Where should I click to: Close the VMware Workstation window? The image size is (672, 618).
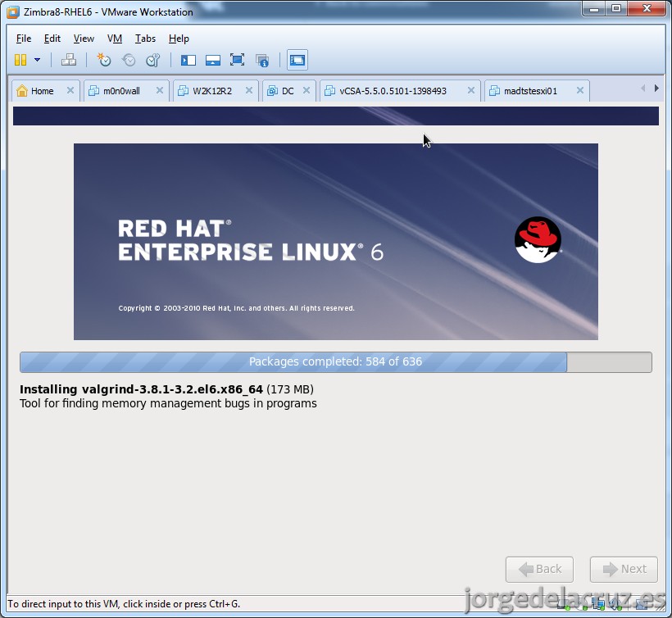pos(647,9)
